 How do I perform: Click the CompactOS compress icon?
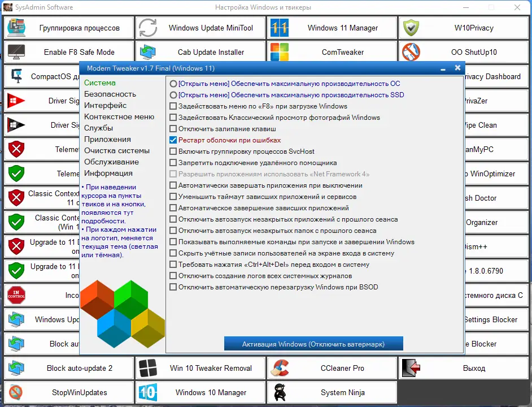[x=16, y=76]
